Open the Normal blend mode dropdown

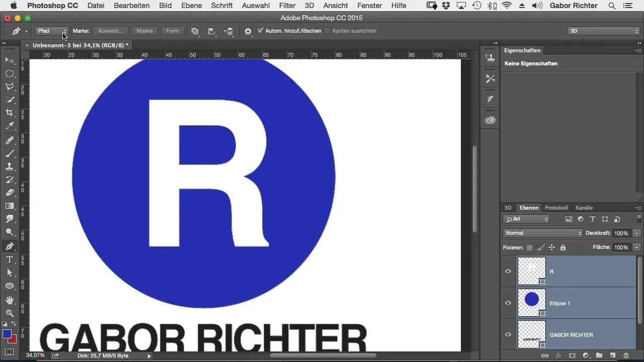543,233
